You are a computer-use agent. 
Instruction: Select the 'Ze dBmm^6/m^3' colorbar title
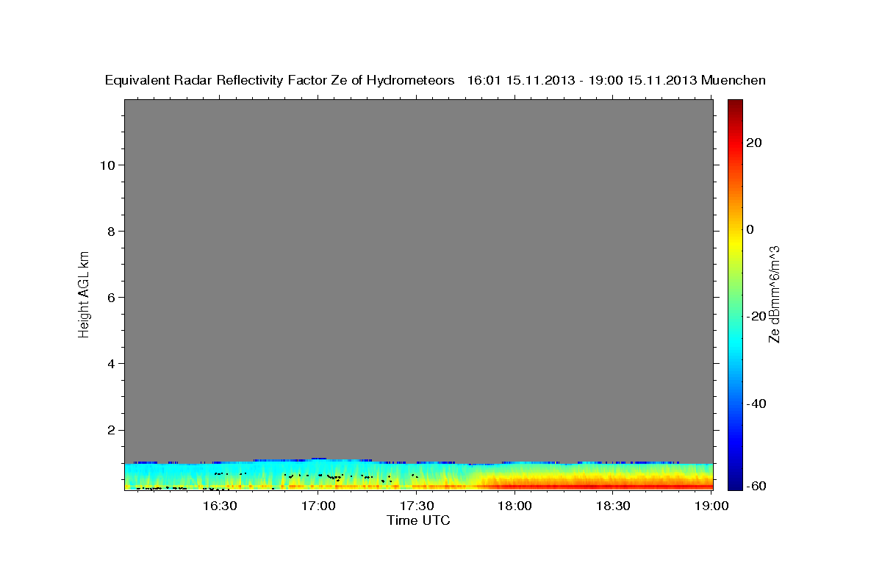tap(774, 294)
